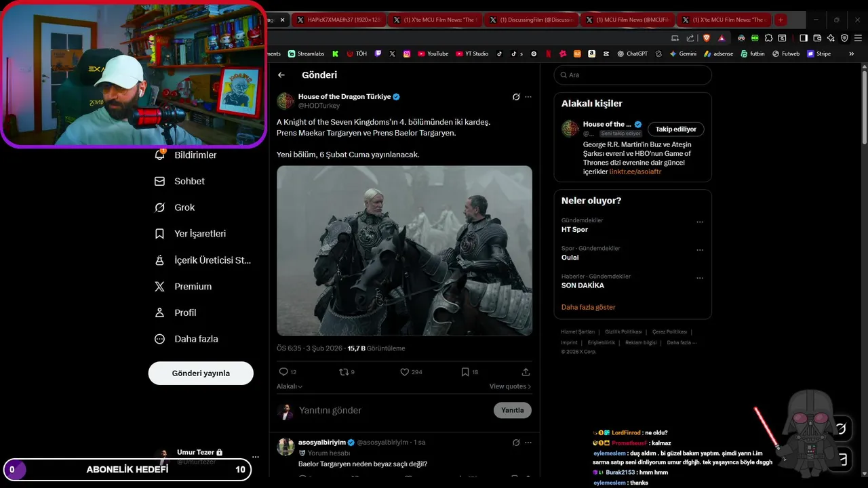Open Grok explain icon on main post
This screenshot has width=868, height=488.
click(x=516, y=97)
